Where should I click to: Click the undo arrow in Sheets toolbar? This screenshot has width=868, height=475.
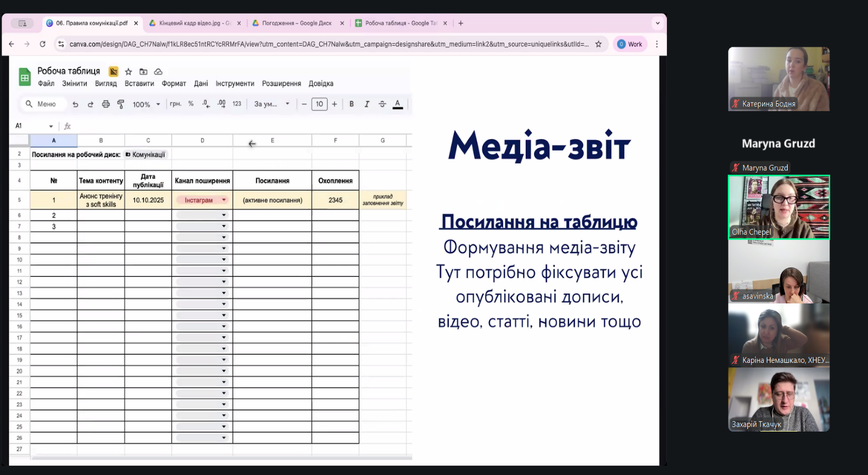tap(75, 104)
